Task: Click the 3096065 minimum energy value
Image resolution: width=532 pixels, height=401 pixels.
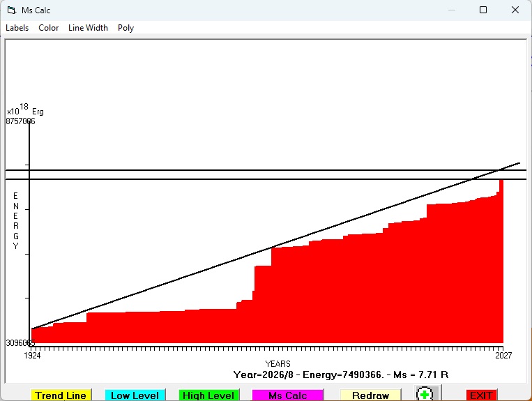Action: pyautogui.click(x=20, y=343)
